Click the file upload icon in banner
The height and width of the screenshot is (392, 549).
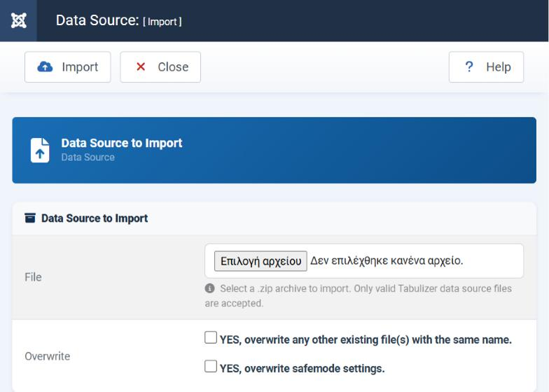pyautogui.click(x=40, y=150)
